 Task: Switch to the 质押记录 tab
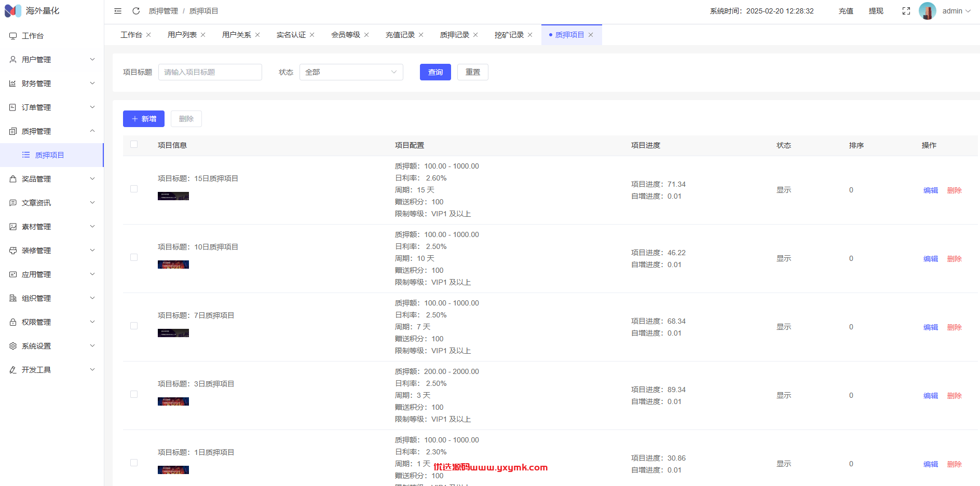(x=454, y=35)
